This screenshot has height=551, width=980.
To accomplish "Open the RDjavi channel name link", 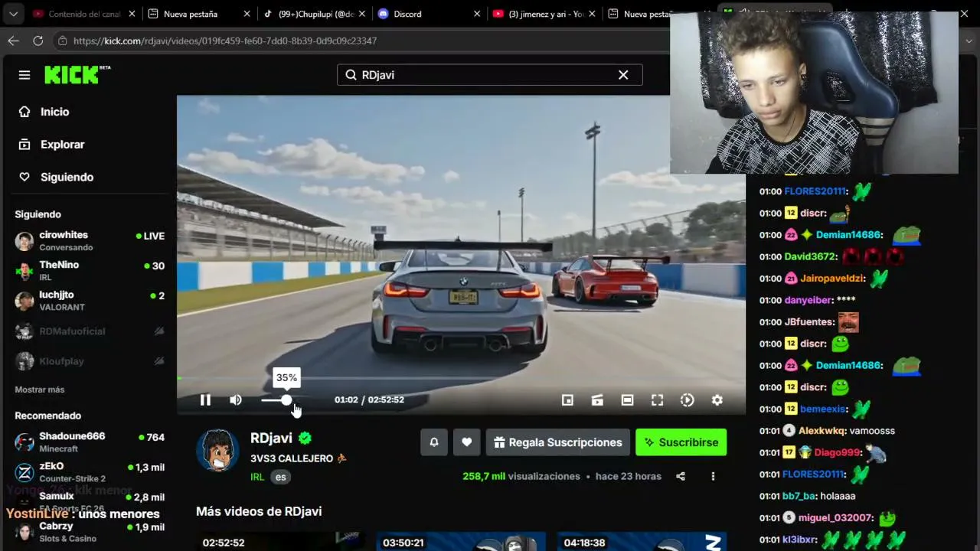I will pos(271,439).
